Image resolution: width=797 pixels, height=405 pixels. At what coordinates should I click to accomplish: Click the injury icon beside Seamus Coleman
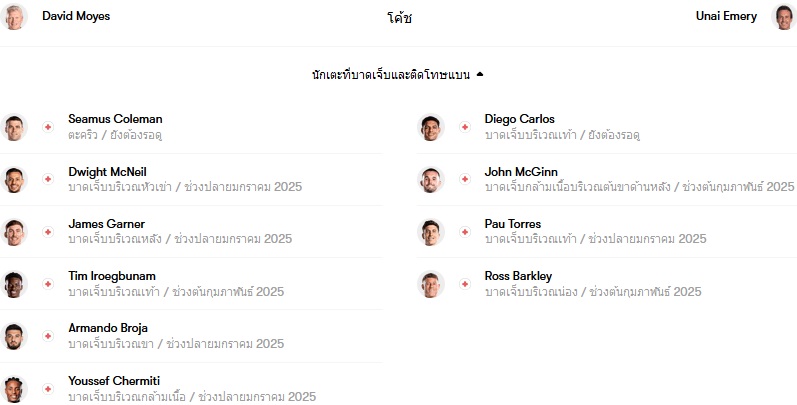point(48,127)
